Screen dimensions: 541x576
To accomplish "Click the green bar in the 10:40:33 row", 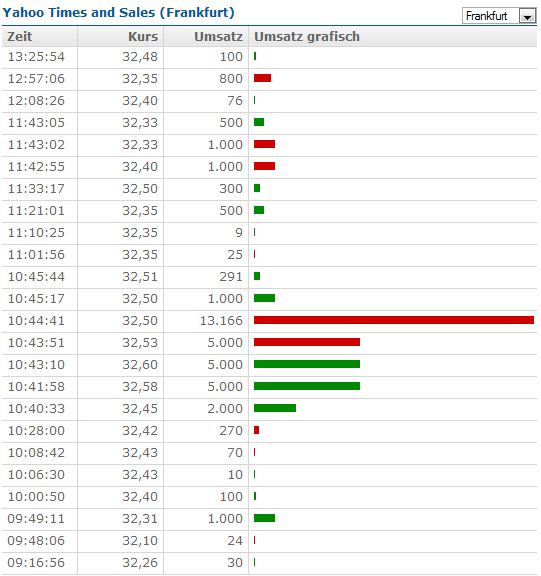I will click(275, 408).
